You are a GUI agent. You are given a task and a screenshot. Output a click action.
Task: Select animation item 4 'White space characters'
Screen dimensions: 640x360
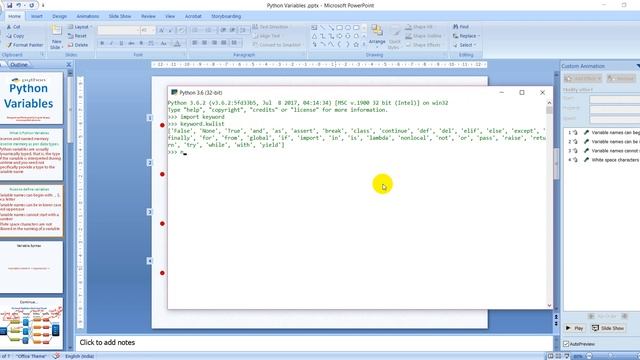tap(602, 160)
